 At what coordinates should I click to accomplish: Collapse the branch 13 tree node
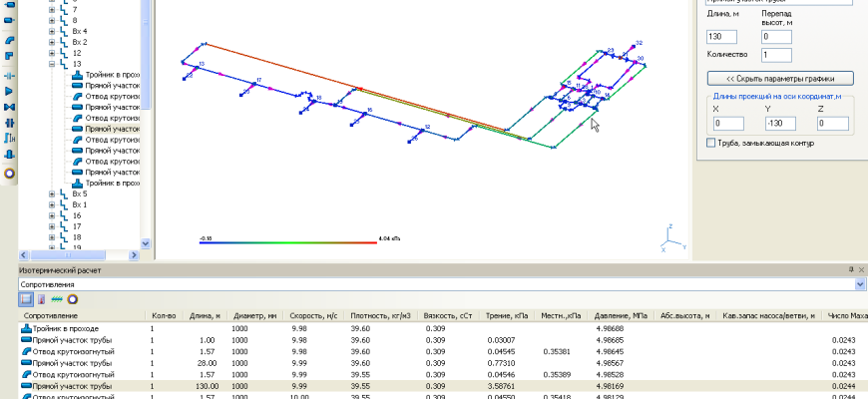[x=52, y=64]
